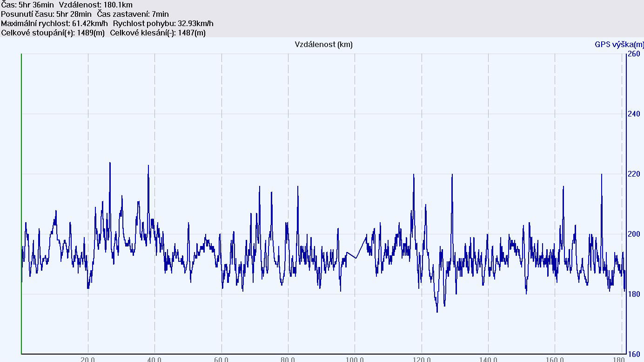Click the 160.0 distance tick label
The width and height of the screenshot is (644, 362).
tap(555, 359)
